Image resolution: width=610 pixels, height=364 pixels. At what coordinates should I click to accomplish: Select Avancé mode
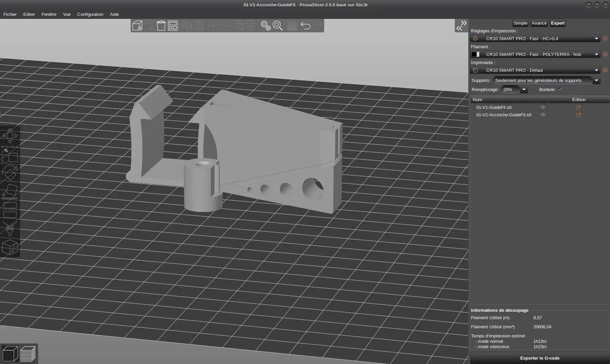click(539, 23)
